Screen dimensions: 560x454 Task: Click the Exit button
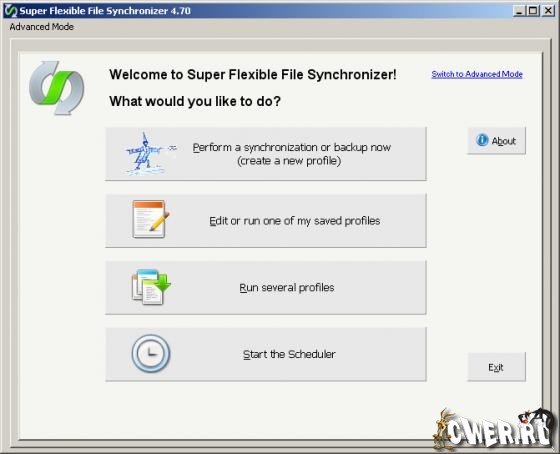pos(496,367)
